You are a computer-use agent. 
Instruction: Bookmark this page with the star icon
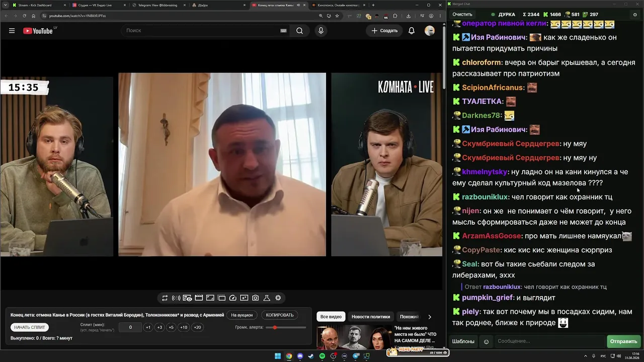coord(337,16)
